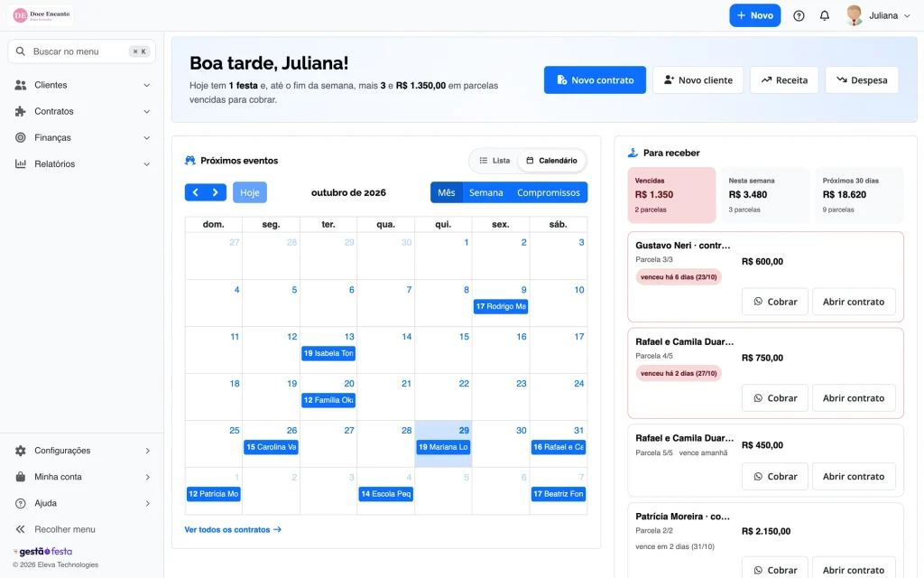The height and width of the screenshot is (578, 924).
Task: Click the Finanças target icon
Action: pyautogui.click(x=21, y=137)
